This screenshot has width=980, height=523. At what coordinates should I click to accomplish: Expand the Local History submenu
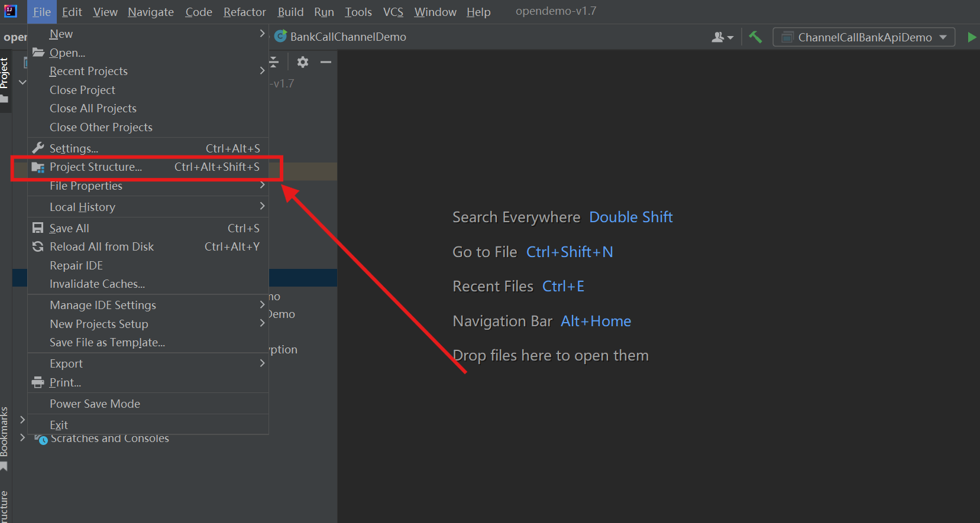(x=148, y=207)
